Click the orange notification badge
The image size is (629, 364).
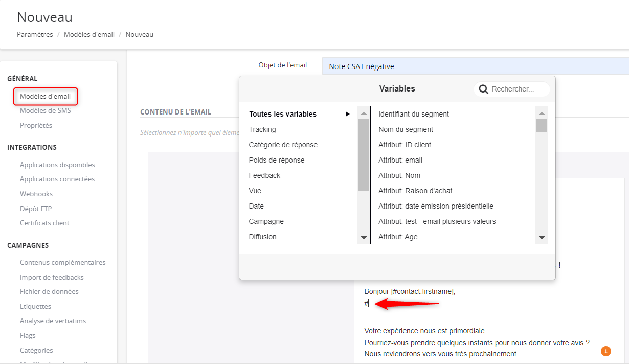click(605, 351)
